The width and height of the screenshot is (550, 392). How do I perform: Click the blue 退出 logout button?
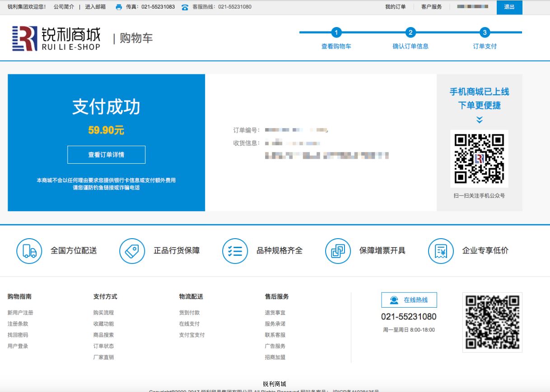[509, 7]
